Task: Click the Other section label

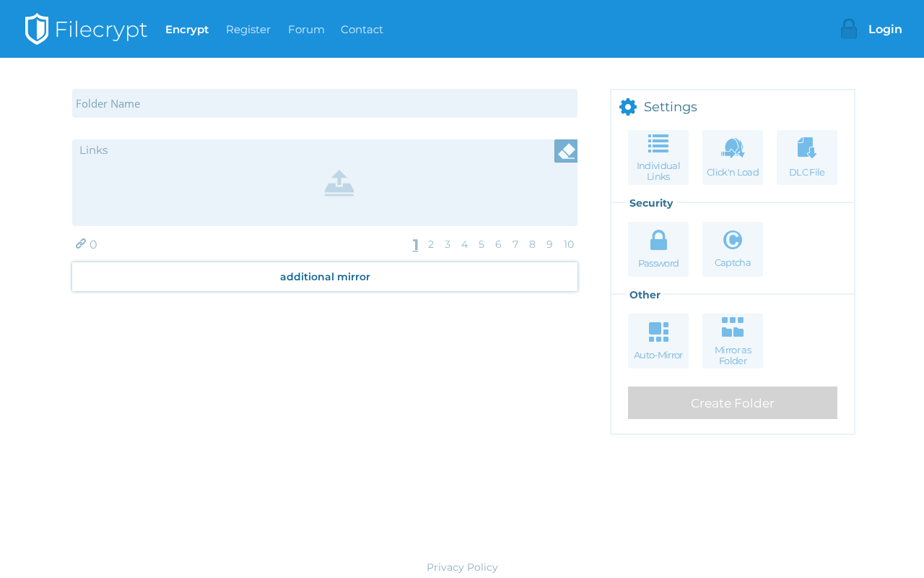Action: 645,295
